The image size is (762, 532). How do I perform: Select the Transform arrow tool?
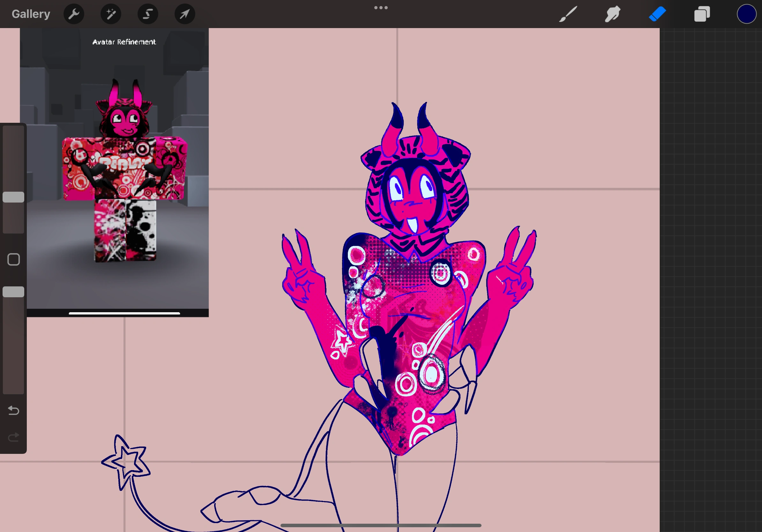click(x=185, y=14)
